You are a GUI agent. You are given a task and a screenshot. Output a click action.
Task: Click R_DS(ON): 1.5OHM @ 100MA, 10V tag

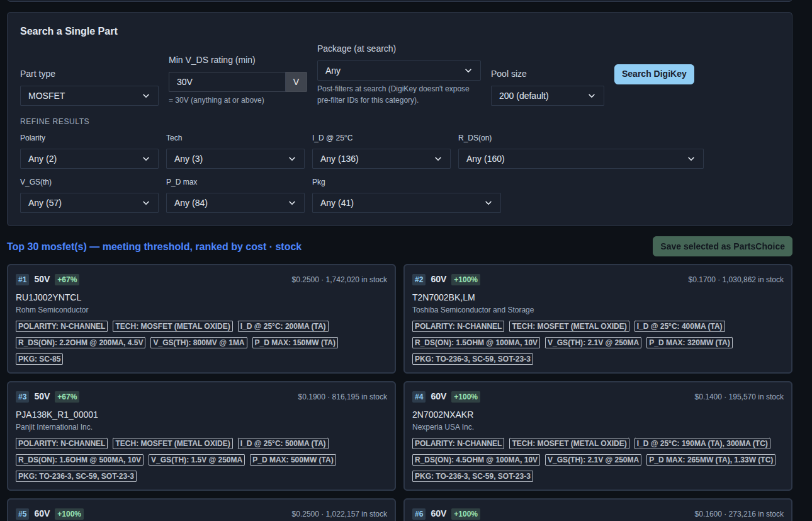[476, 343]
